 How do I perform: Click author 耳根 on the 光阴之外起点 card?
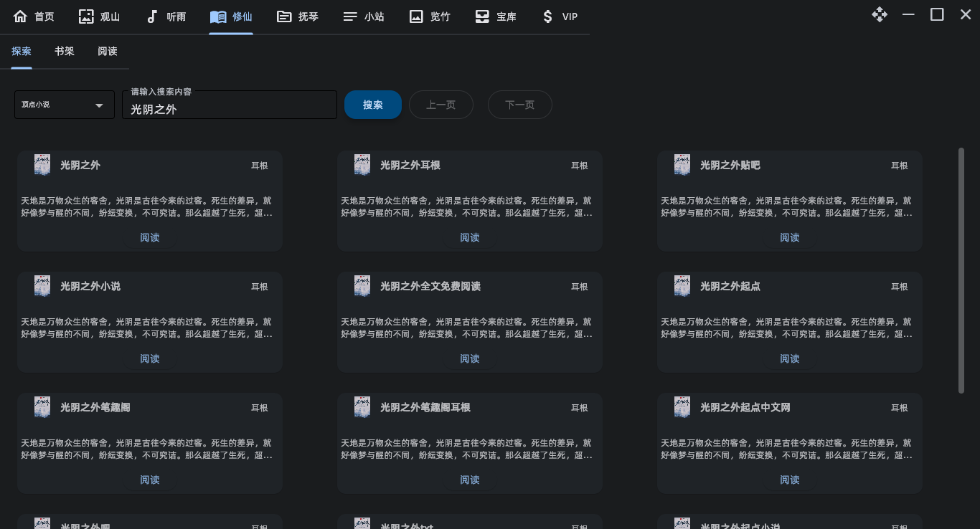pyautogui.click(x=899, y=287)
